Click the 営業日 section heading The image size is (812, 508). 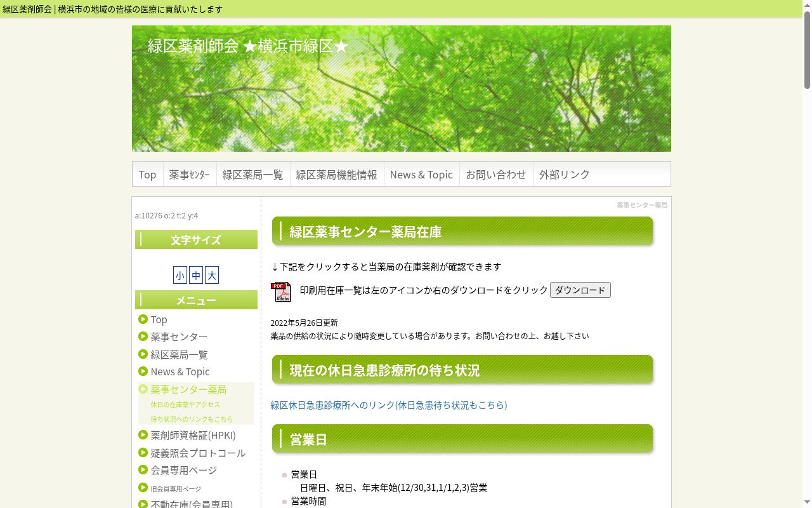pos(462,439)
